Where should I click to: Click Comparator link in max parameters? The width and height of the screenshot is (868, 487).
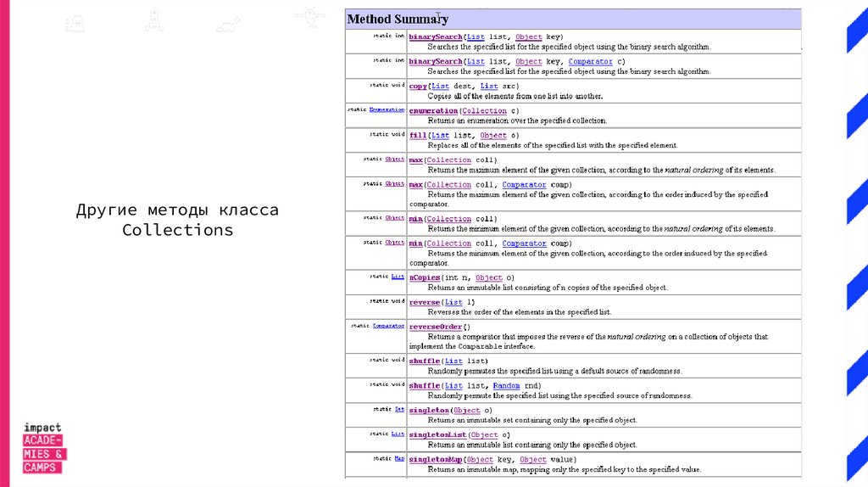[524, 184]
